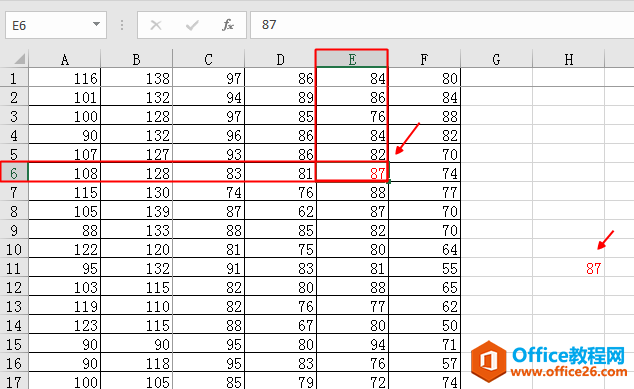Expand the Name Box dropdown arrow
This screenshot has height=389, width=634.
click(96, 24)
